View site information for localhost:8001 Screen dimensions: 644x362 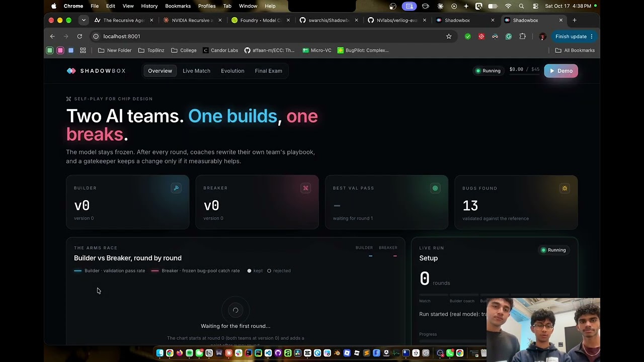[96, 36]
